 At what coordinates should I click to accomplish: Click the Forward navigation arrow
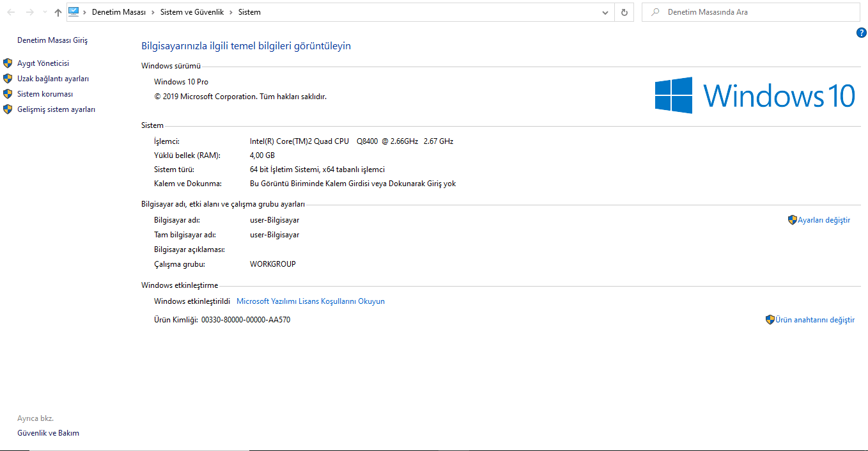pos(29,12)
